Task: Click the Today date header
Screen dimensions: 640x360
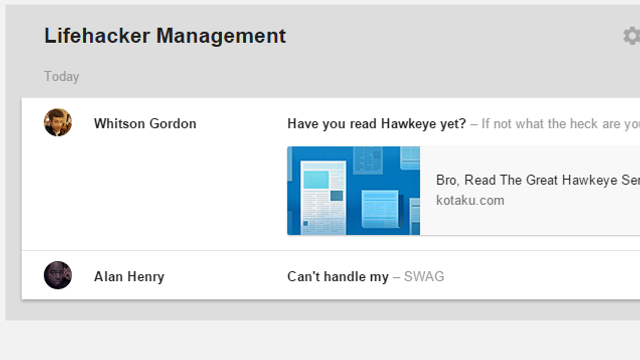Action: (x=62, y=76)
